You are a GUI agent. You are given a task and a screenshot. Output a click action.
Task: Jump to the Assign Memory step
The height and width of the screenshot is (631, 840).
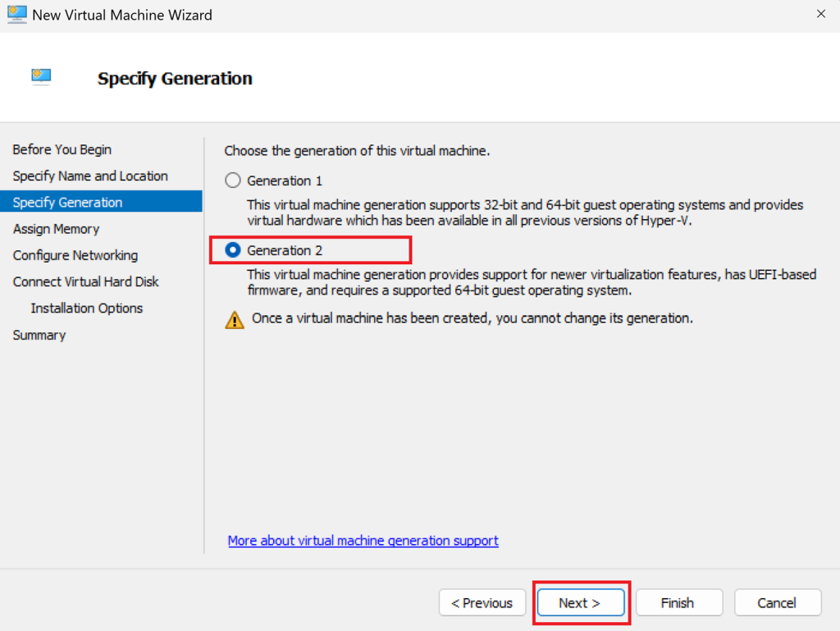click(x=56, y=229)
